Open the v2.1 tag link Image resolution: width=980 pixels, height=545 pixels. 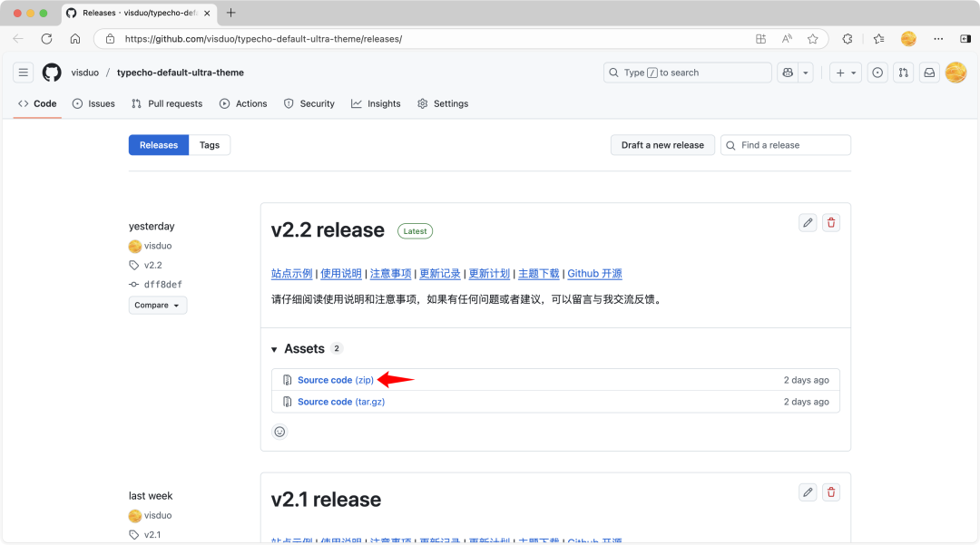click(x=152, y=535)
